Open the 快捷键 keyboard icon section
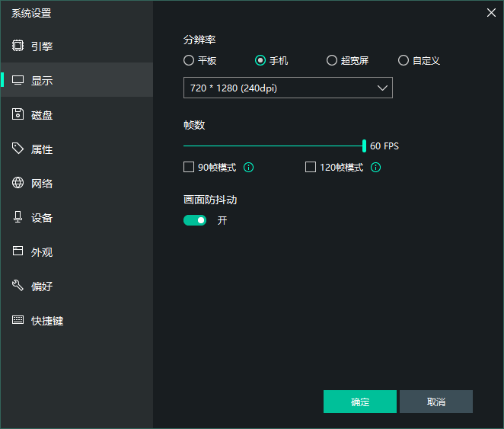The height and width of the screenshot is (429, 504). pyautogui.click(x=18, y=320)
